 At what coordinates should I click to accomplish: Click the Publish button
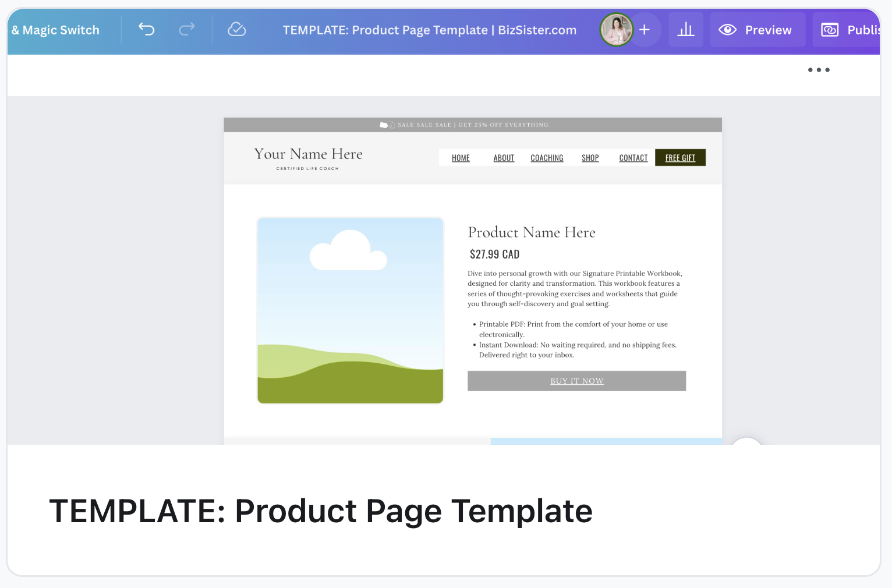click(849, 30)
